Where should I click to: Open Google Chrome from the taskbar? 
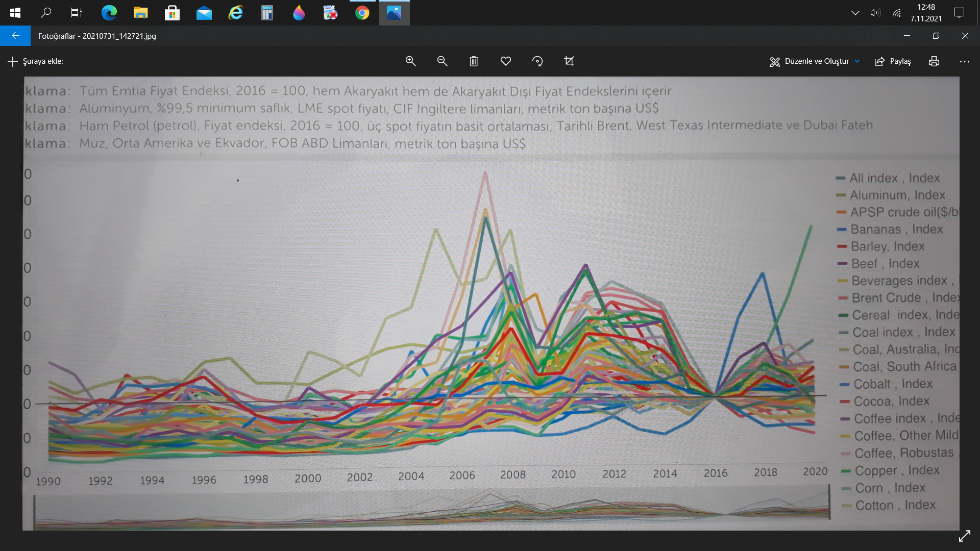[x=362, y=13]
